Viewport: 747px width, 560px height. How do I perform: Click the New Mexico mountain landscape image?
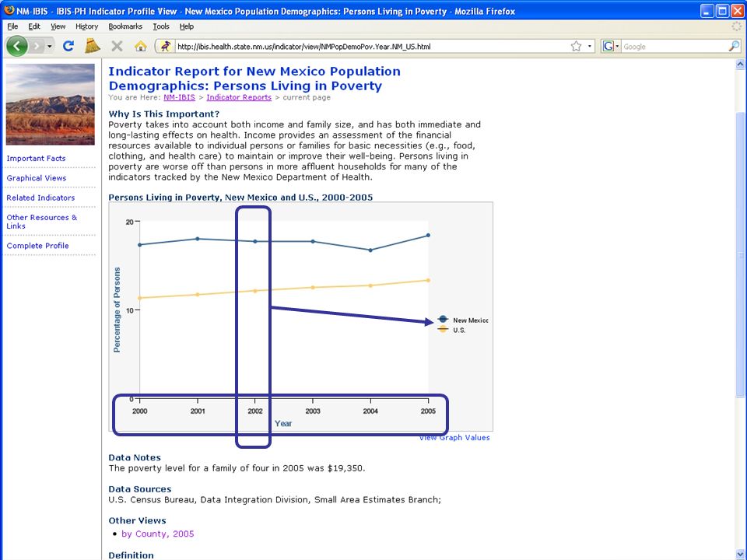pos(50,104)
